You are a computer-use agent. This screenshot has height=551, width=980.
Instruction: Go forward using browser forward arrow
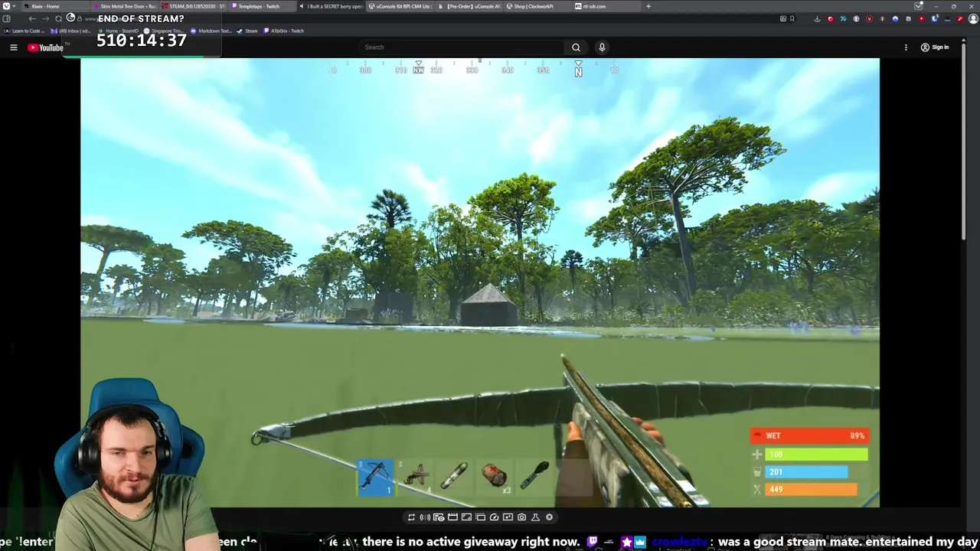point(45,18)
